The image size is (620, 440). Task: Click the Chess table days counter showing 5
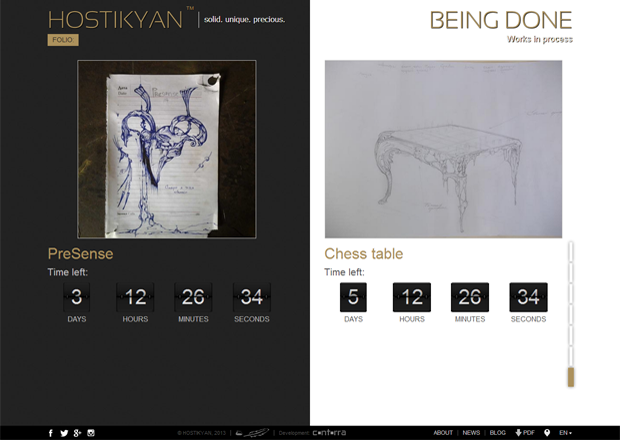pyautogui.click(x=353, y=297)
